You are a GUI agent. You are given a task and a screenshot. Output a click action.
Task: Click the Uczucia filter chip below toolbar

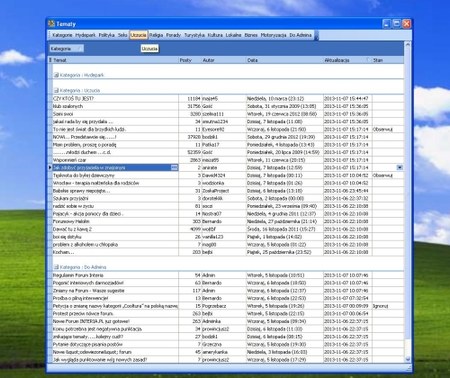[x=149, y=49]
